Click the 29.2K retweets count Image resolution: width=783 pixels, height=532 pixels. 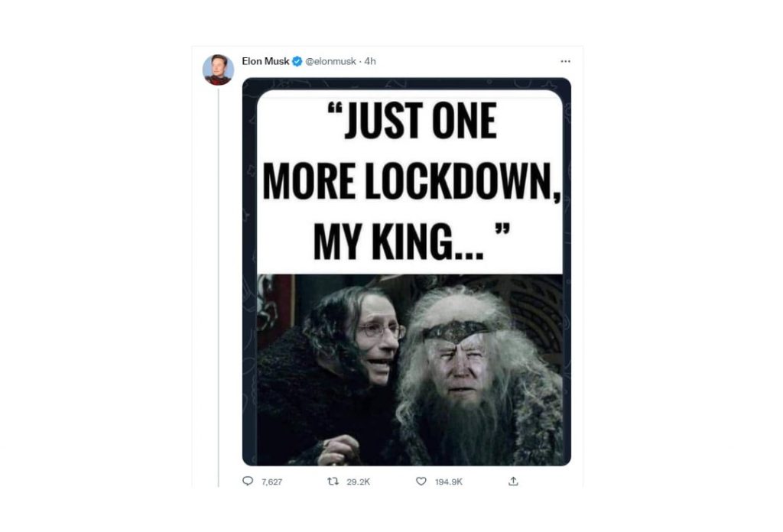358,482
